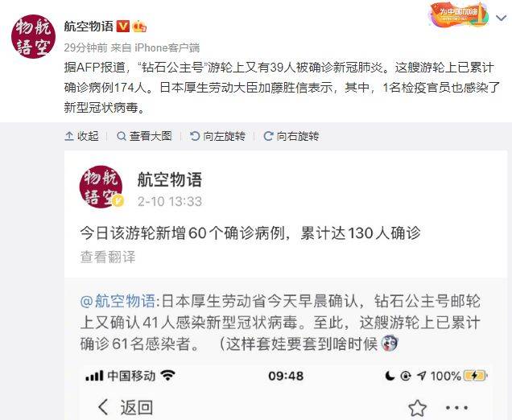
Task: Open 查看大图 to view full image
Action: [144, 136]
